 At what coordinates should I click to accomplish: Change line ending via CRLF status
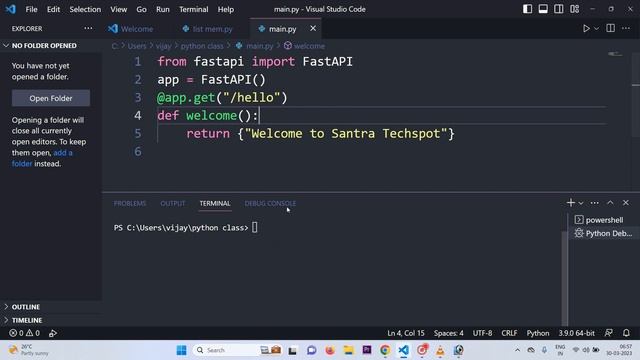pyautogui.click(x=509, y=333)
